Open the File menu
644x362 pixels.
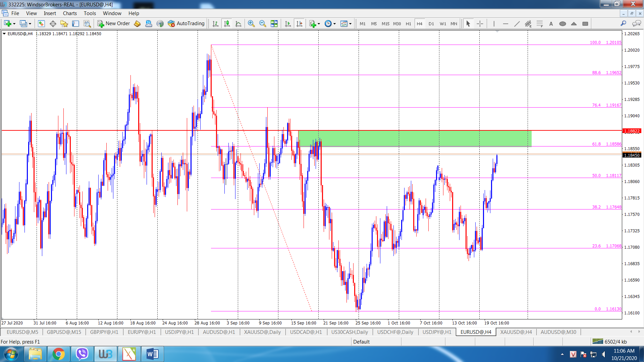pyautogui.click(x=15, y=13)
